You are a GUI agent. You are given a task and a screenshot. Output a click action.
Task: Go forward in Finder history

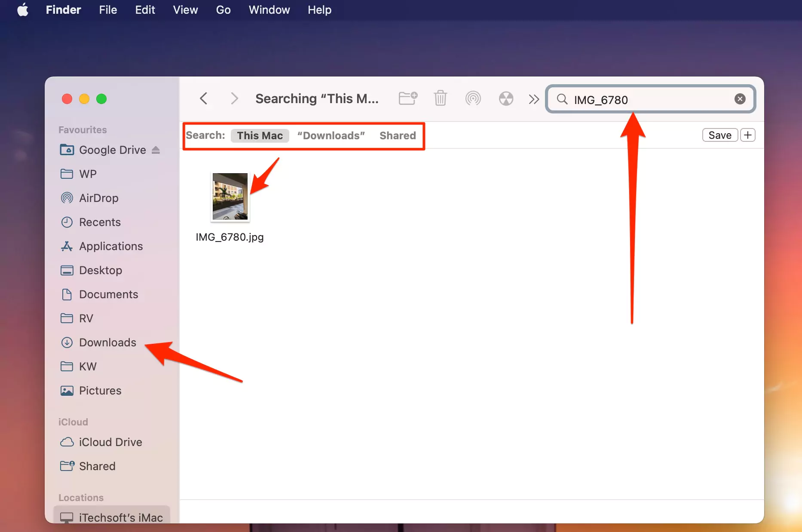coord(234,98)
